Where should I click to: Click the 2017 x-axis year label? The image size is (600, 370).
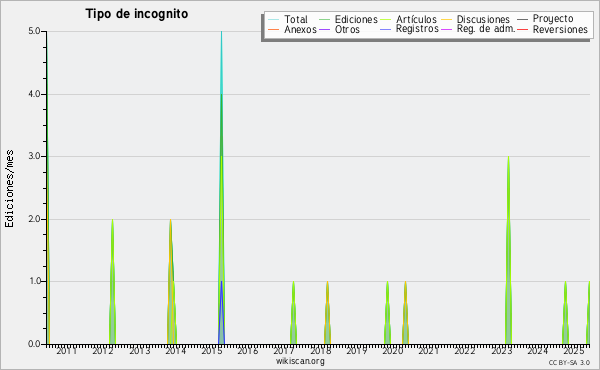[284, 351]
